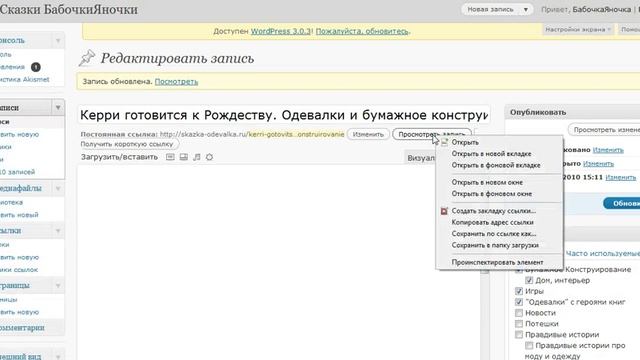640x360 pixels.
Task: Click Изменить button beside permalink
Action: (368, 134)
